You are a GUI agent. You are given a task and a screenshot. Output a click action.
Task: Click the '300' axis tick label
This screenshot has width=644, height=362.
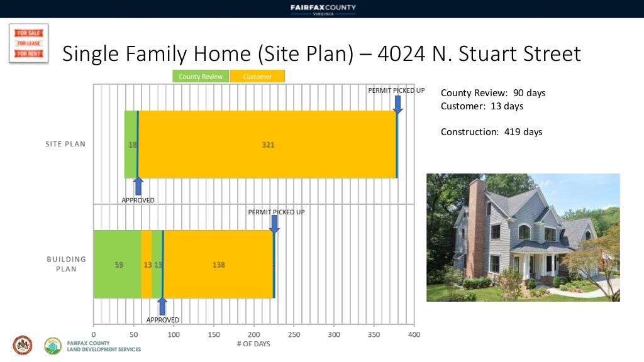334,334
